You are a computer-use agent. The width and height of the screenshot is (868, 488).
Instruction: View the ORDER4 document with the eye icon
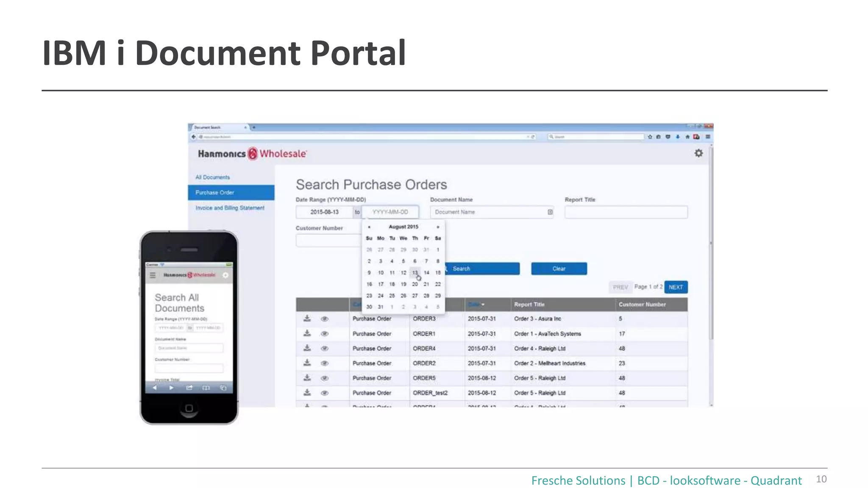(x=325, y=349)
